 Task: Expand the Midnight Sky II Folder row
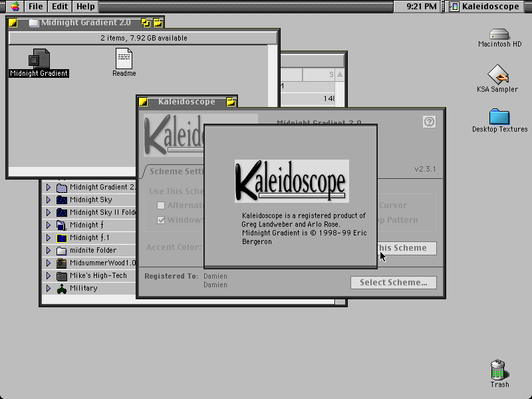point(48,212)
